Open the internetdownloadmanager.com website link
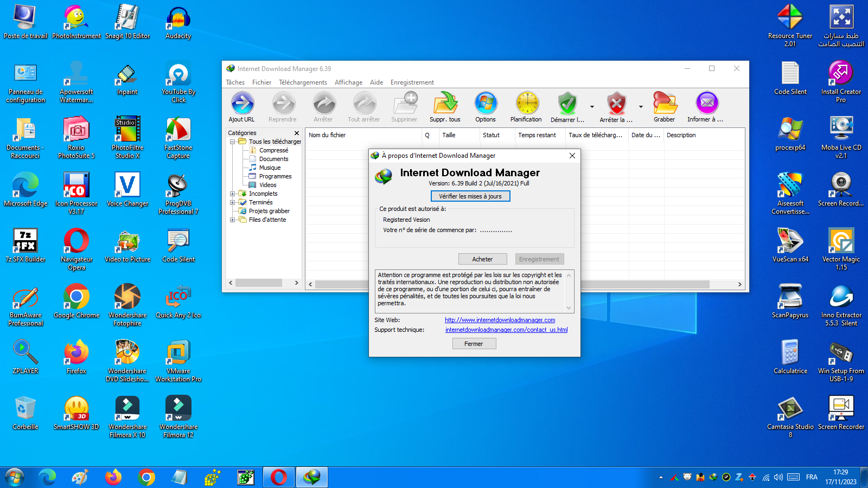This screenshot has height=488, width=868. point(500,320)
